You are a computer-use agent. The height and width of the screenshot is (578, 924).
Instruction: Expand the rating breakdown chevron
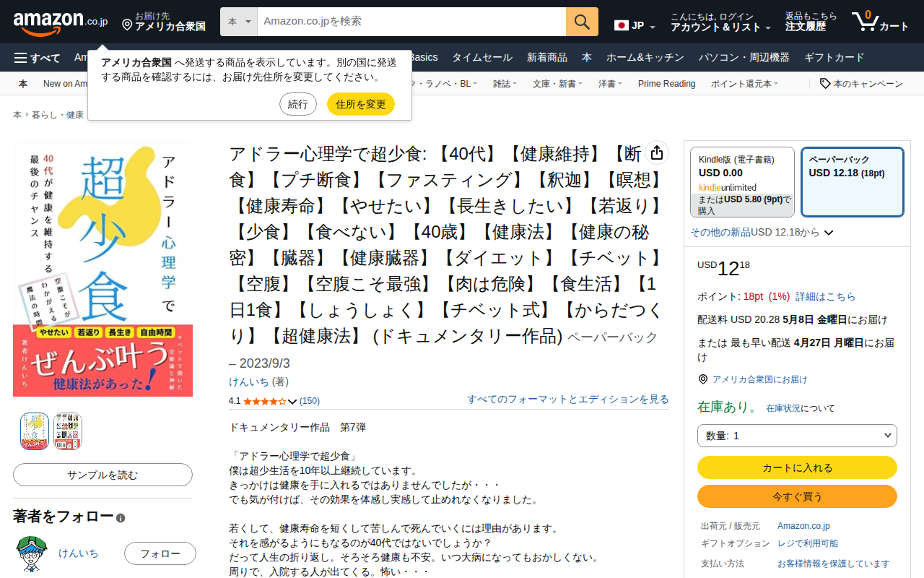pos(292,401)
